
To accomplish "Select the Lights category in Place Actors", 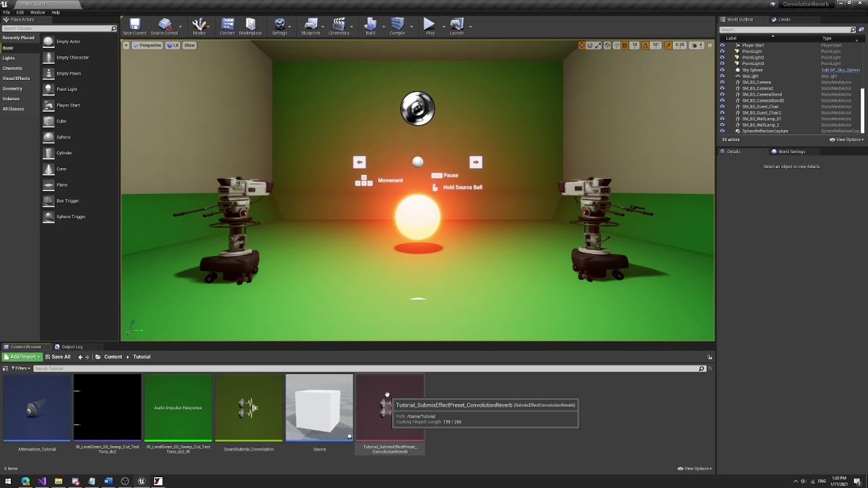I will pyautogui.click(x=9, y=58).
